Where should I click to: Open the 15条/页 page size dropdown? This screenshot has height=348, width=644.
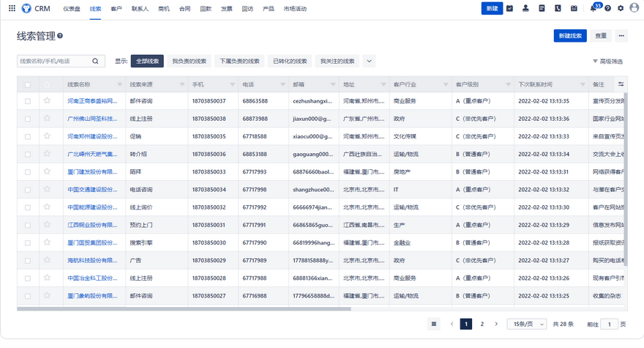[526, 324]
